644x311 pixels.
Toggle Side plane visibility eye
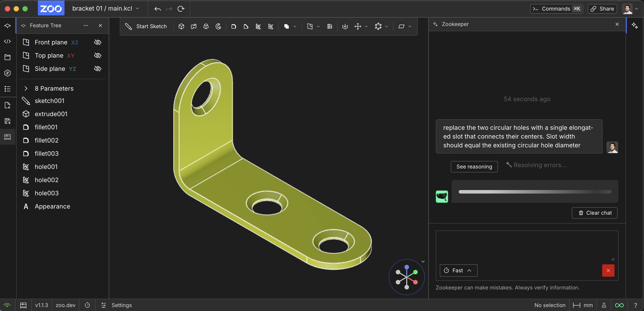98,69
